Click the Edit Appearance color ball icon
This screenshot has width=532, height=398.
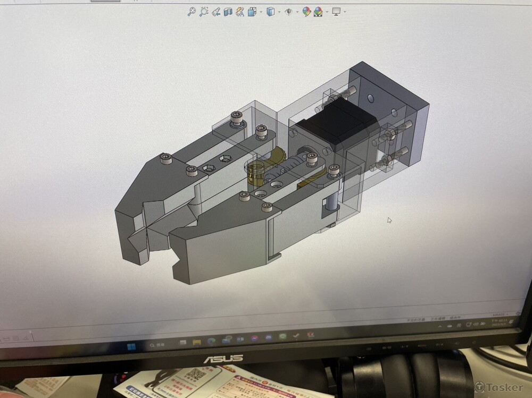pos(306,12)
